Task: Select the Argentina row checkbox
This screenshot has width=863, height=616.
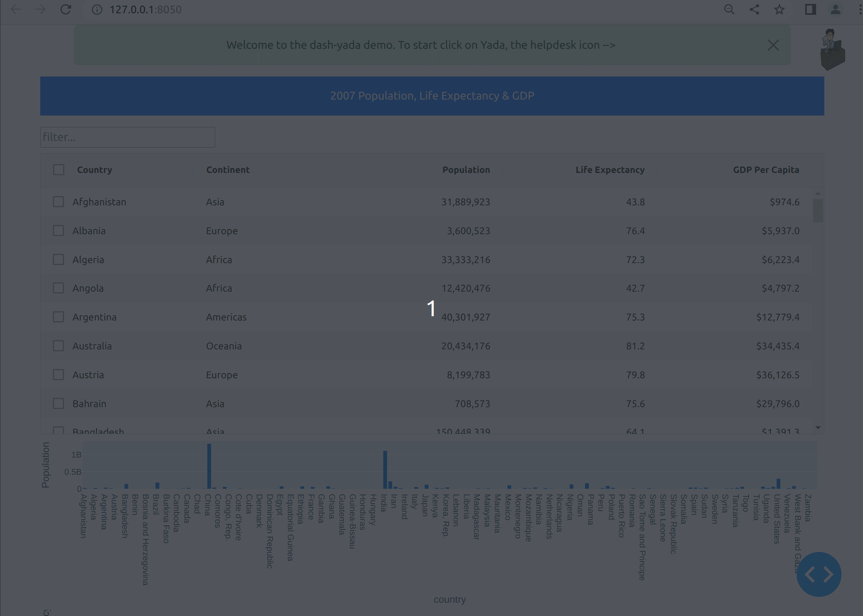Action: point(59,317)
